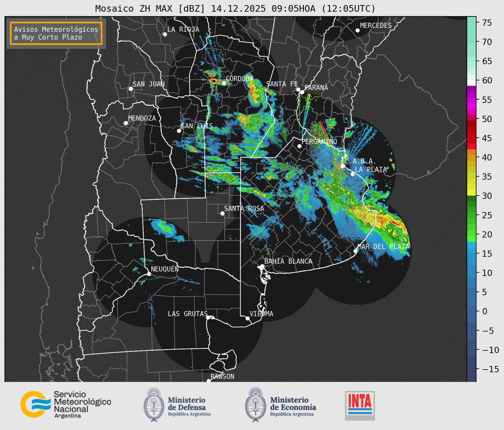Click the 'LAS GRUTAS' map label
This screenshot has width=504, height=430.
(188, 314)
